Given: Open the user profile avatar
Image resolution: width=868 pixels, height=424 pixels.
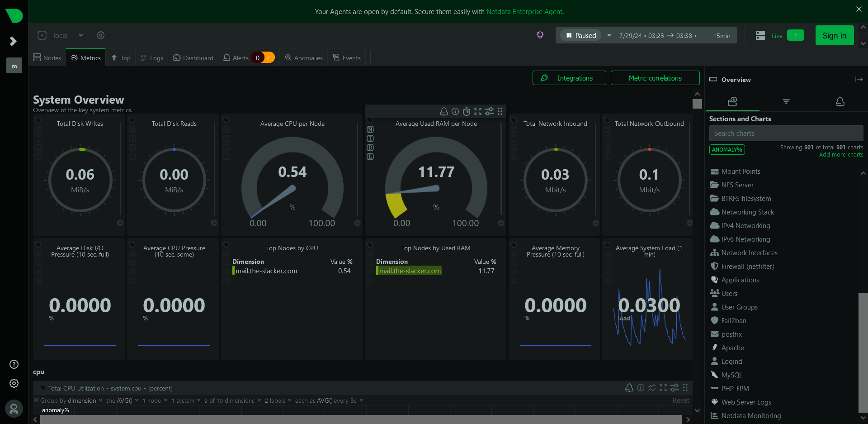Looking at the screenshot, I should pos(14,409).
